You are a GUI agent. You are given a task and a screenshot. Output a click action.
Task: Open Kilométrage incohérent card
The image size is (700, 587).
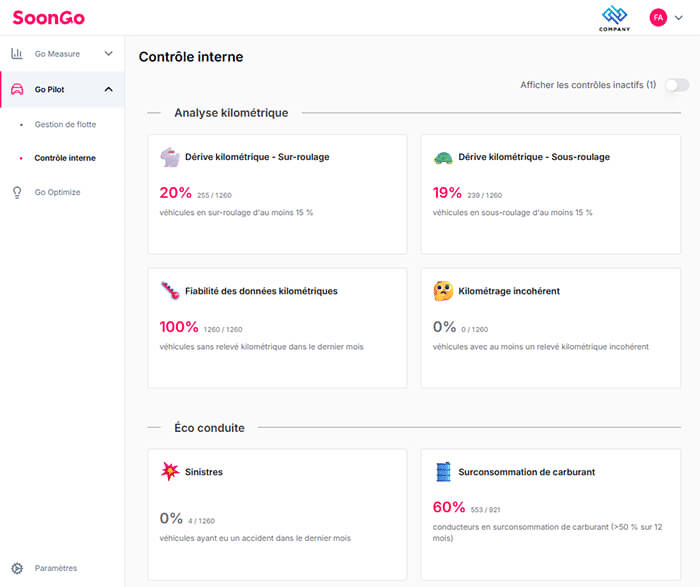550,327
